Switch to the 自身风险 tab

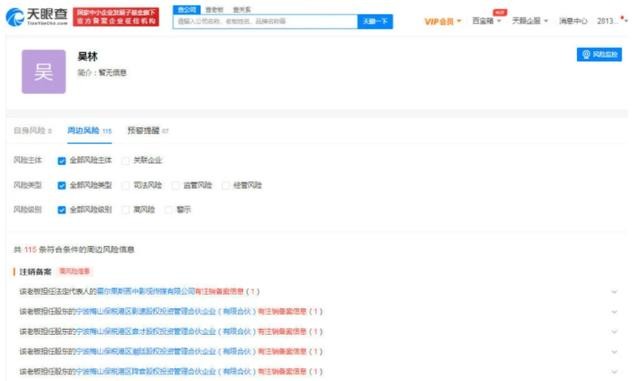pos(33,131)
